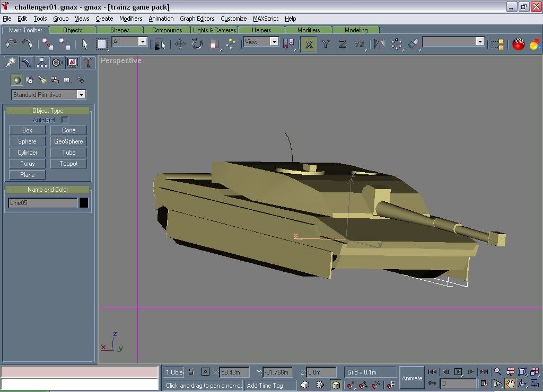Open the Utilities hammer panel

(x=88, y=63)
